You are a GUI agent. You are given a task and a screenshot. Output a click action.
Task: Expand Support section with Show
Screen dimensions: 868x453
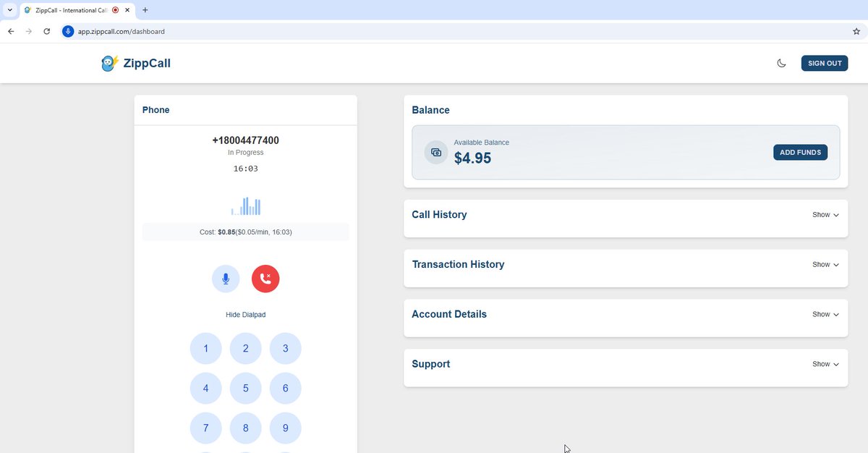825,365
